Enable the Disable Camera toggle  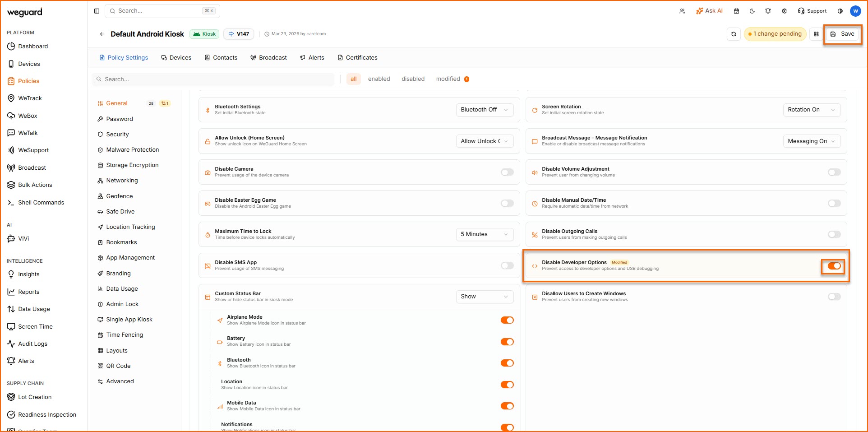click(507, 172)
